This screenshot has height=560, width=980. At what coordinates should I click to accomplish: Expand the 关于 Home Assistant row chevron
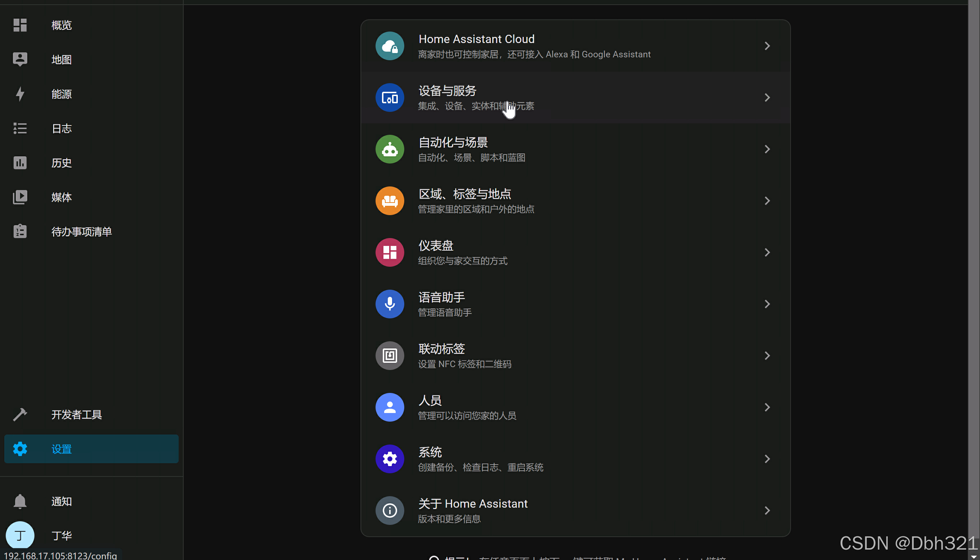[767, 511]
